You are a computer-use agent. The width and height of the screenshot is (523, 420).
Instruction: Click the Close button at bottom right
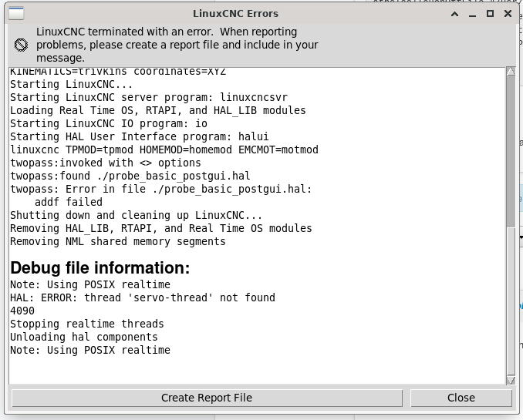[x=461, y=398]
